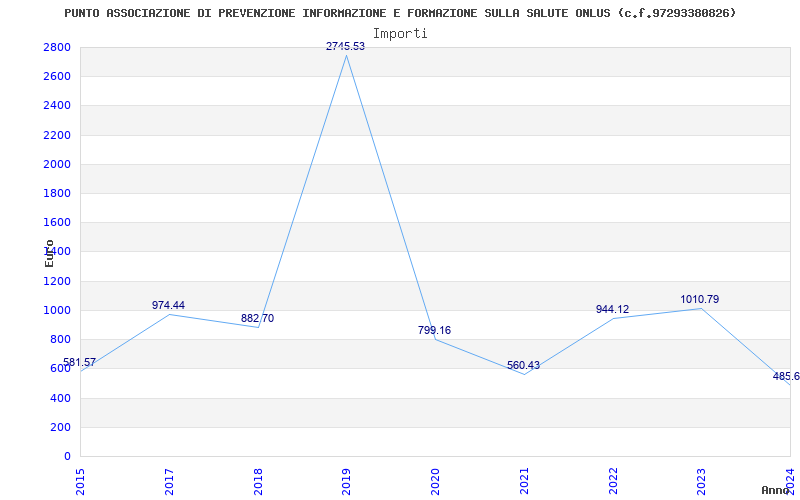Click the Anno x-axis title
The height and width of the screenshot is (500, 800).
776,490
